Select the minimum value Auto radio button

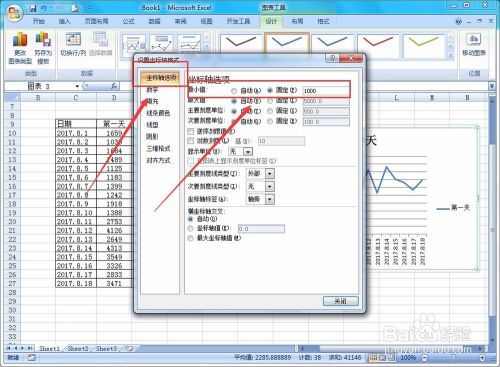pos(234,91)
